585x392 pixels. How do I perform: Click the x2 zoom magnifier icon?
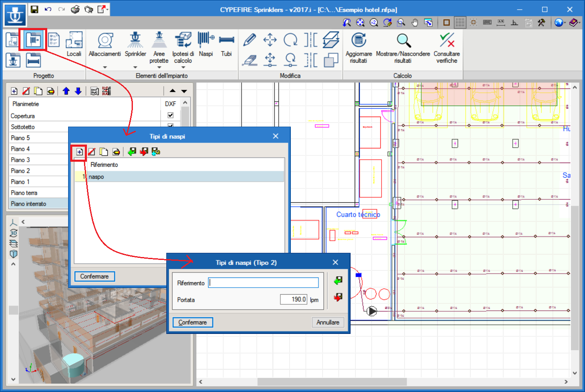tap(374, 23)
